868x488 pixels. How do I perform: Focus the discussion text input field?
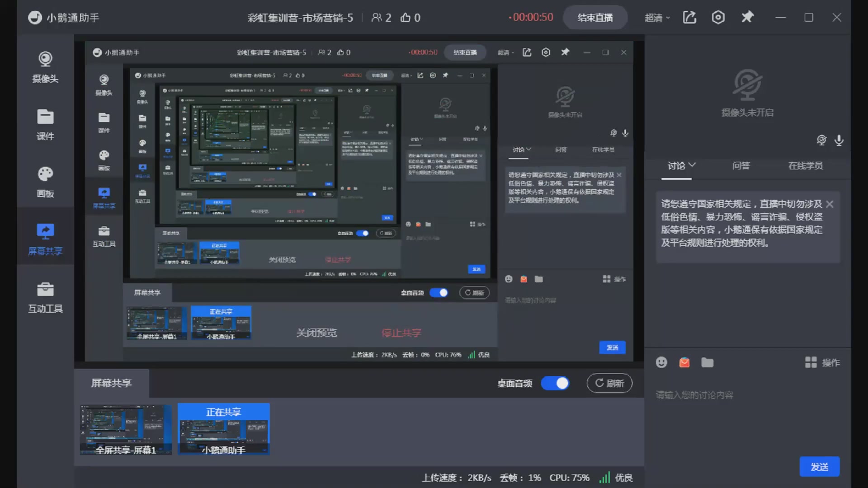[x=748, y=416]
